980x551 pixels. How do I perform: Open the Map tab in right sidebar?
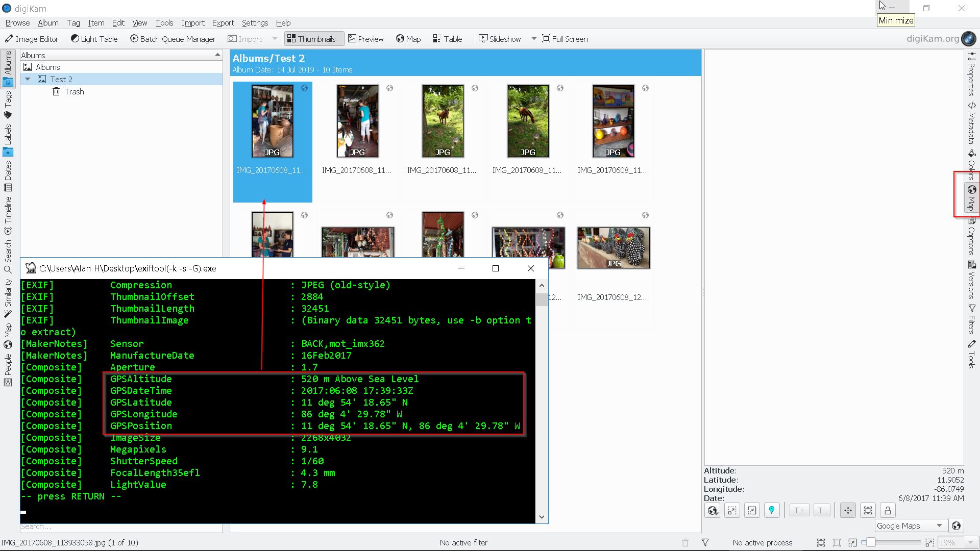click(971, 198)
